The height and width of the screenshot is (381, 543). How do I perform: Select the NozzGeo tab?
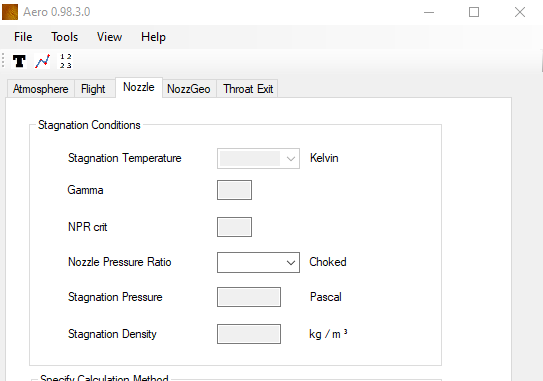[189, 89]
